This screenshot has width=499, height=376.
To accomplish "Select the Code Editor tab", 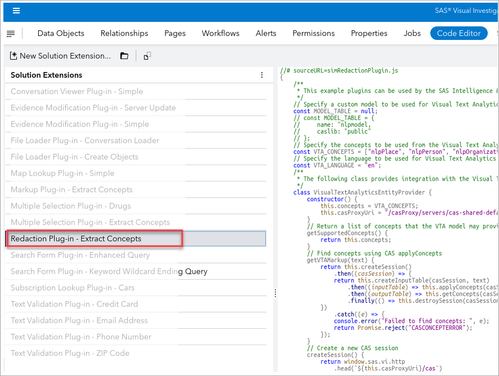I will [x=459, y=33].
